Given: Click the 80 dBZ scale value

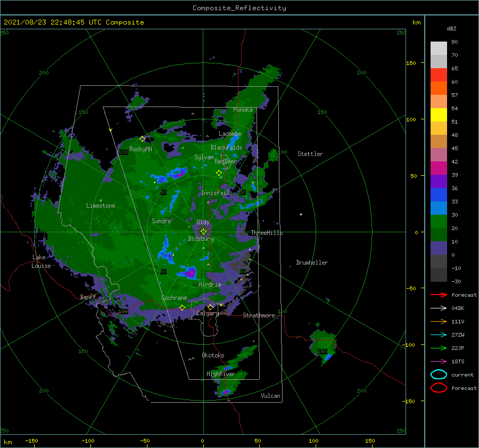Looking at the screenshot, I should click(455, 42).
